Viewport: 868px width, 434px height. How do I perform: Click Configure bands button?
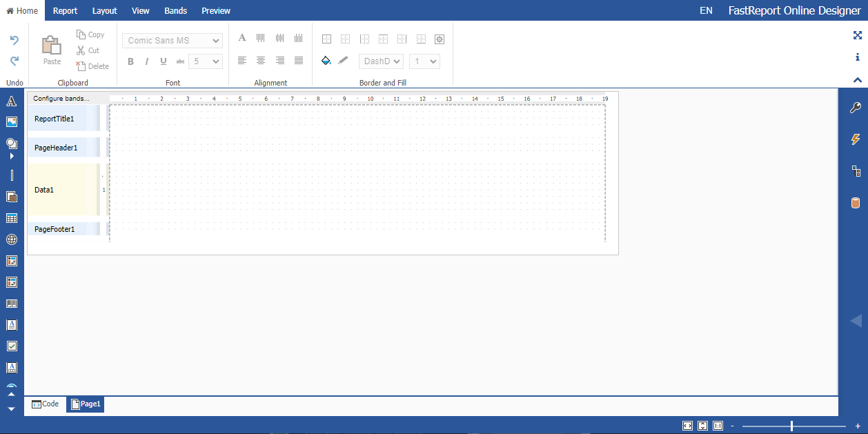click(61, 99)
